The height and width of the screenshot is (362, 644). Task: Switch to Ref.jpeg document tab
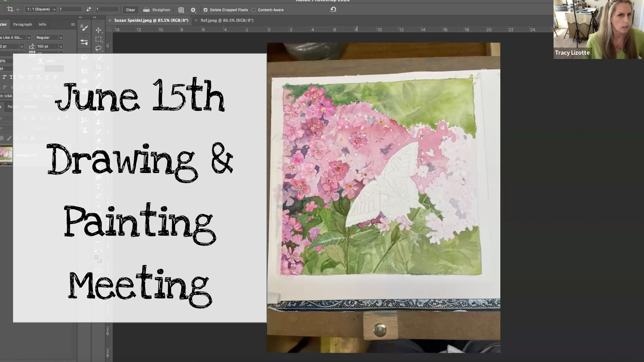coord(227,20)
